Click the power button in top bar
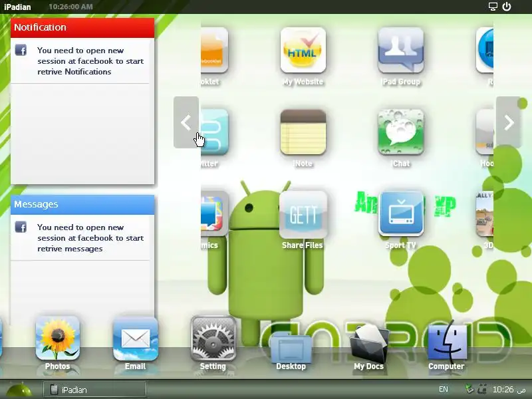 pyautogui.click(x=507, y=7)
